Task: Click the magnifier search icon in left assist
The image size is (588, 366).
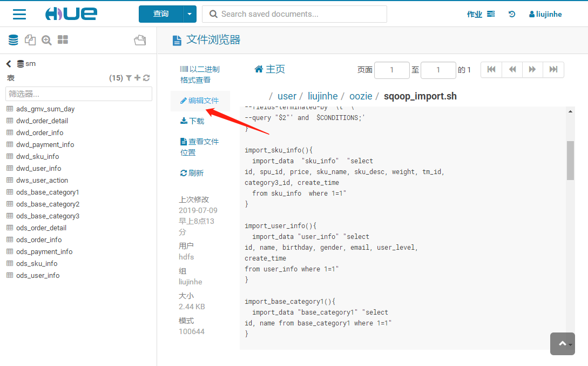Action: coord(46,39)
